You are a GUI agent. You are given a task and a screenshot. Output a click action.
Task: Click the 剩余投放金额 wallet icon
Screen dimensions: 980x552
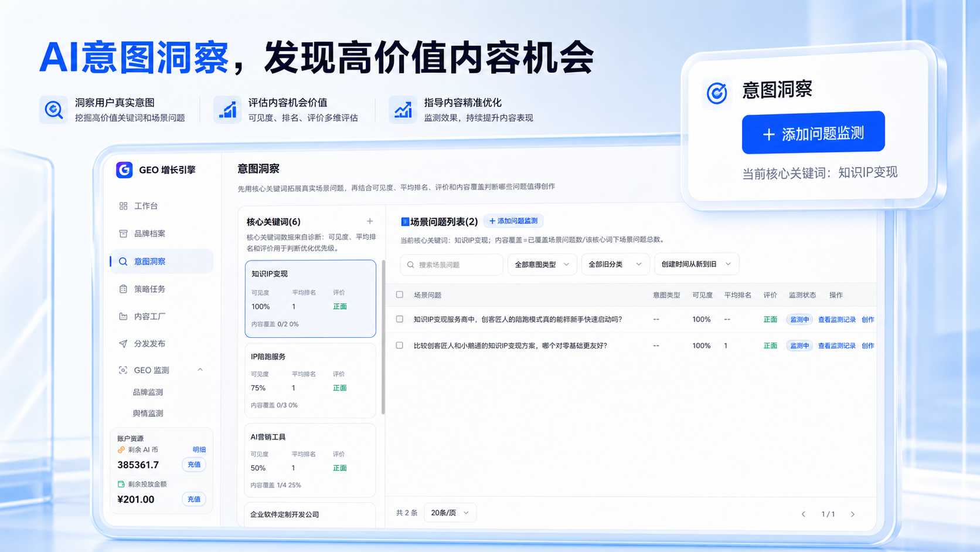click(x=121, y=484)
